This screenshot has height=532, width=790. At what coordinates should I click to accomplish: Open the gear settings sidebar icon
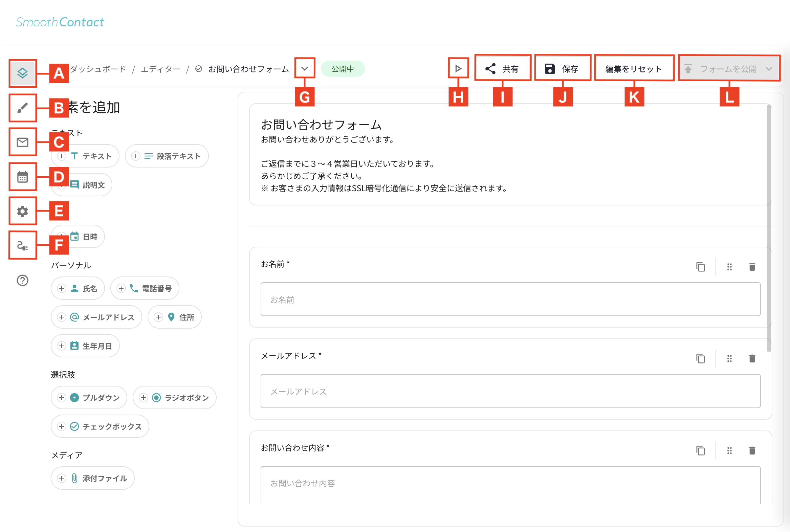22,211
